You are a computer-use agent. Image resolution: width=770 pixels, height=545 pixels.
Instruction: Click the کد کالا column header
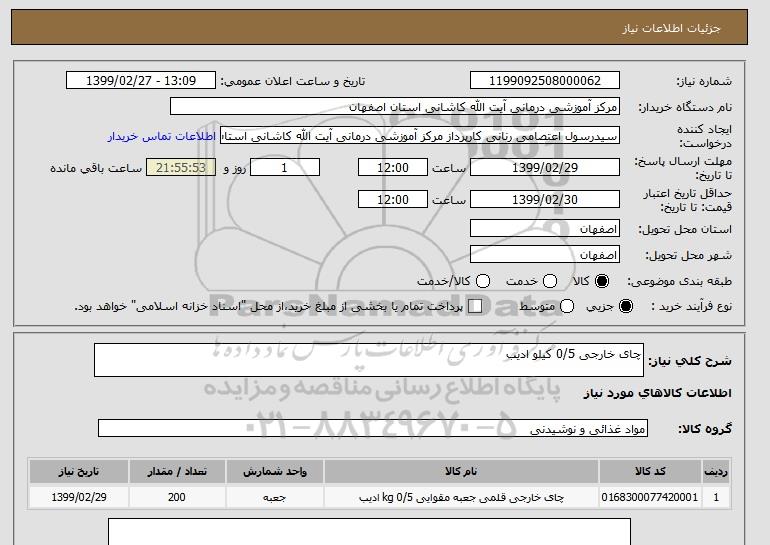[x=650, y=471]
